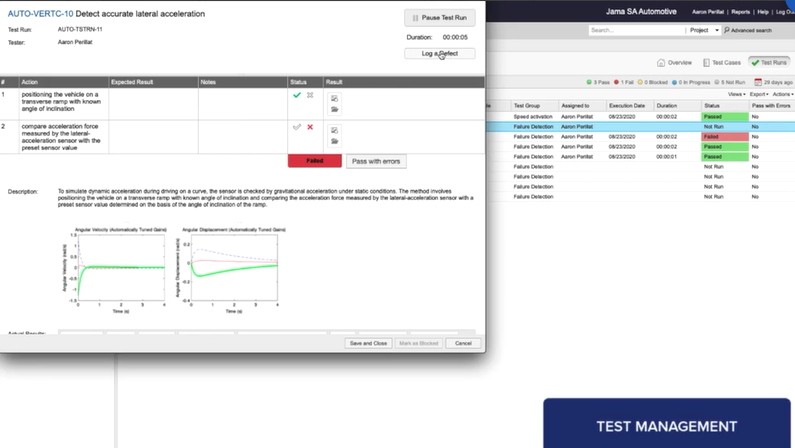Mark step 1 as failed with X icon
This screenshot has width=795, height=448.
[x=310, y=95]
